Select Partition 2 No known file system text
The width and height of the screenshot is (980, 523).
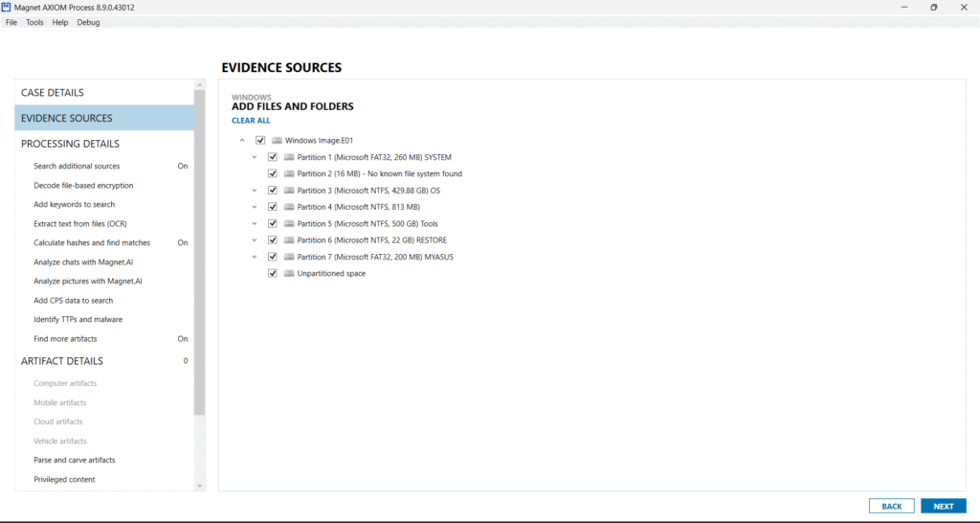tap(379, 174)
